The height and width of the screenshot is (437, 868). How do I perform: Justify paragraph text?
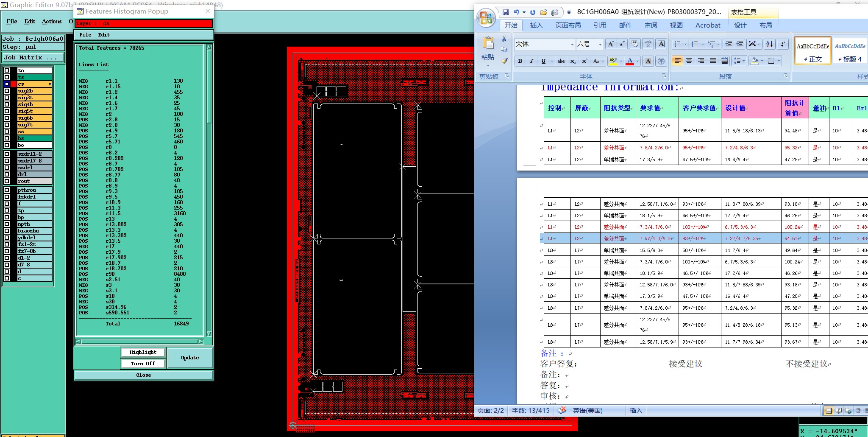713,61
